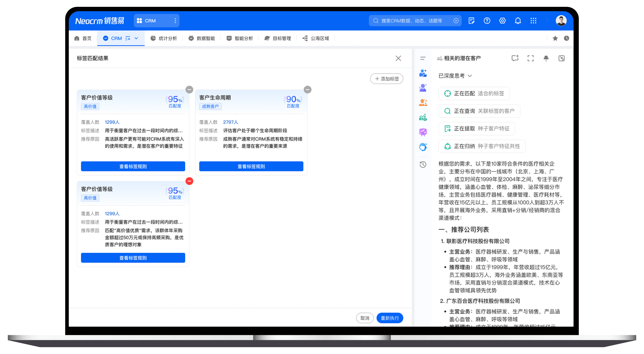The width and height of the screenshot is (644, 354).
Task: Switch to 智能分析 tab
Action: [239, 38]
